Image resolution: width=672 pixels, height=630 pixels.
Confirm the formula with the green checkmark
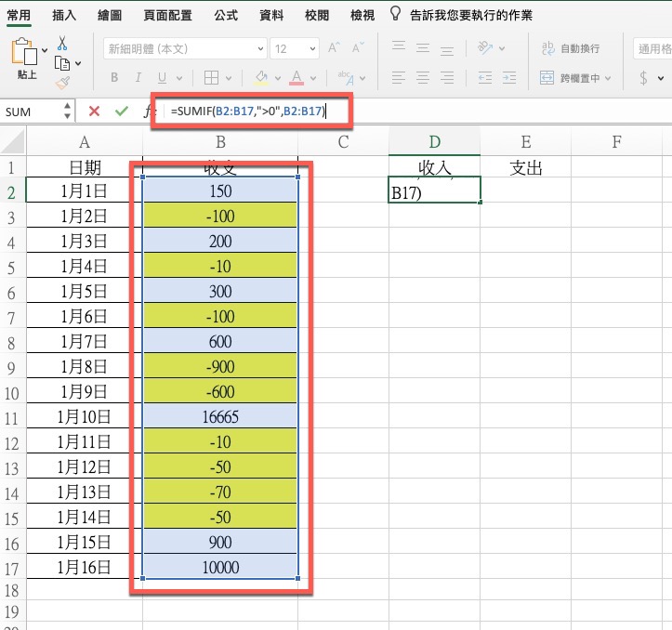coord(121,112)
